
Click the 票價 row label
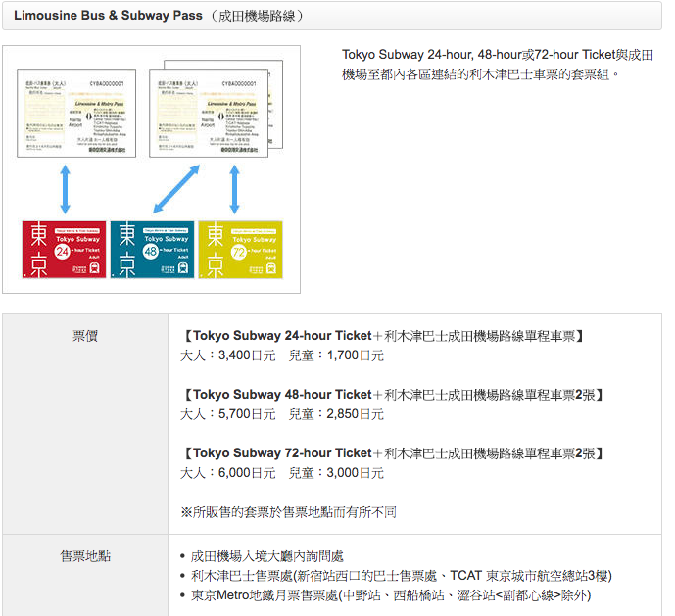click(x=85, y=337)
